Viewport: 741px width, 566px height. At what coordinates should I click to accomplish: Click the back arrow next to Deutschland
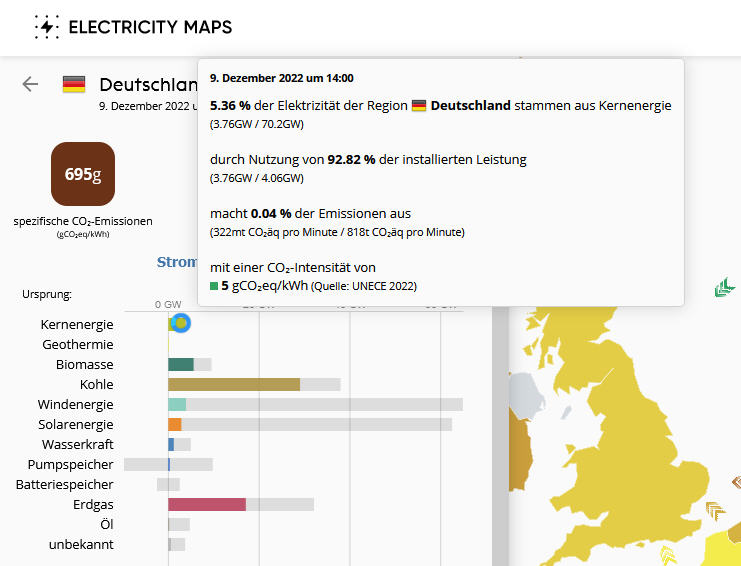point(30,84)
